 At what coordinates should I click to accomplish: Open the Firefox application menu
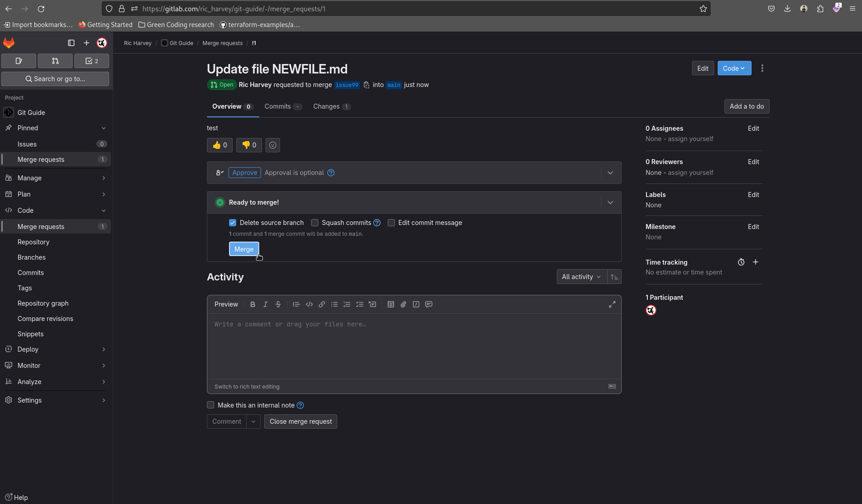[x=853, y=9]
